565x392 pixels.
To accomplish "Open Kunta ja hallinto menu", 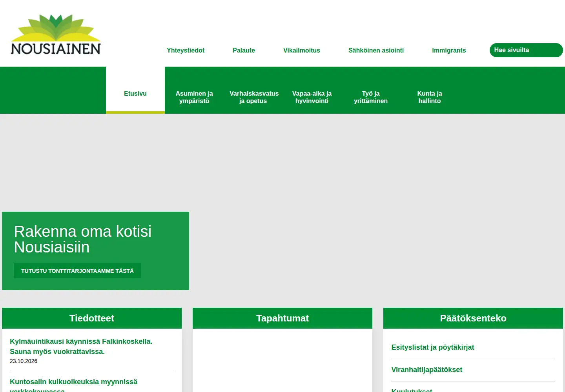I will (x=430, y=97).
